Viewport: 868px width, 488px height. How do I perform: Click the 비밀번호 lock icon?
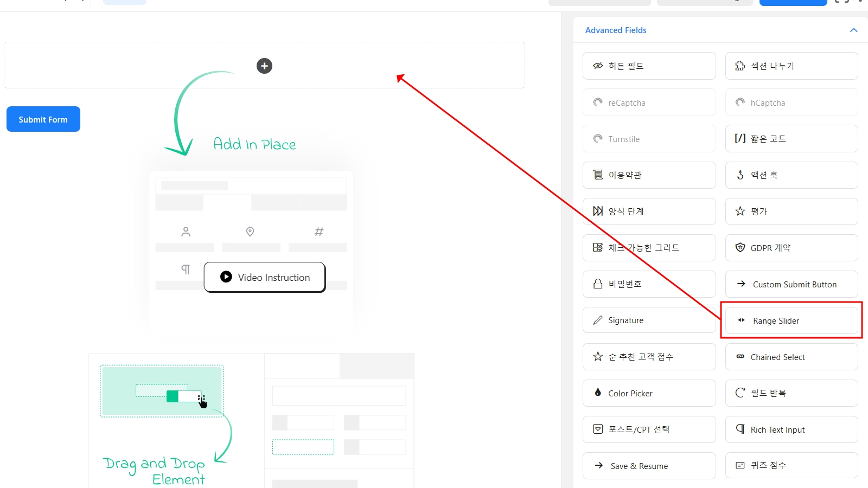(x=598, y=284)
